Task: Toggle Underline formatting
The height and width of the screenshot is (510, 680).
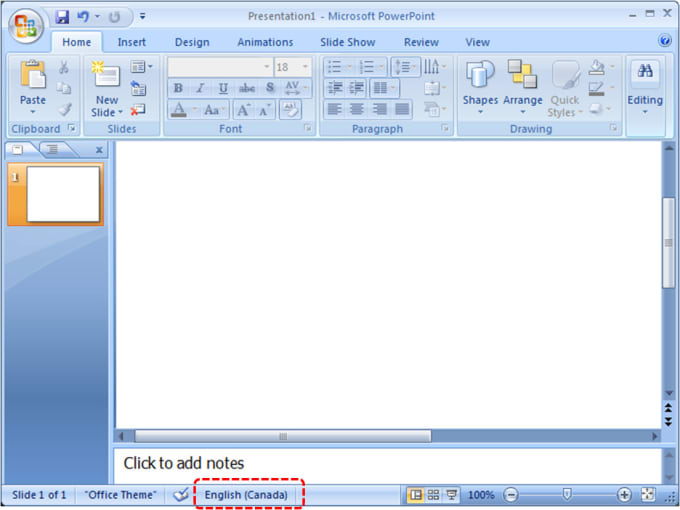Action: pyautogui.click(x=223, y=88)
